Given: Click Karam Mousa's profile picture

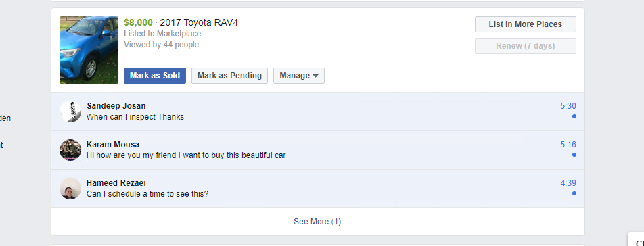Looking at the screenshot, I should pos(70,150).
